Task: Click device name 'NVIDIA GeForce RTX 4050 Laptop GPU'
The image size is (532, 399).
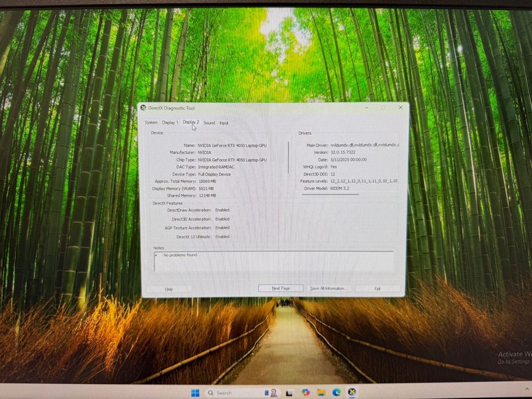Action: 232,145
